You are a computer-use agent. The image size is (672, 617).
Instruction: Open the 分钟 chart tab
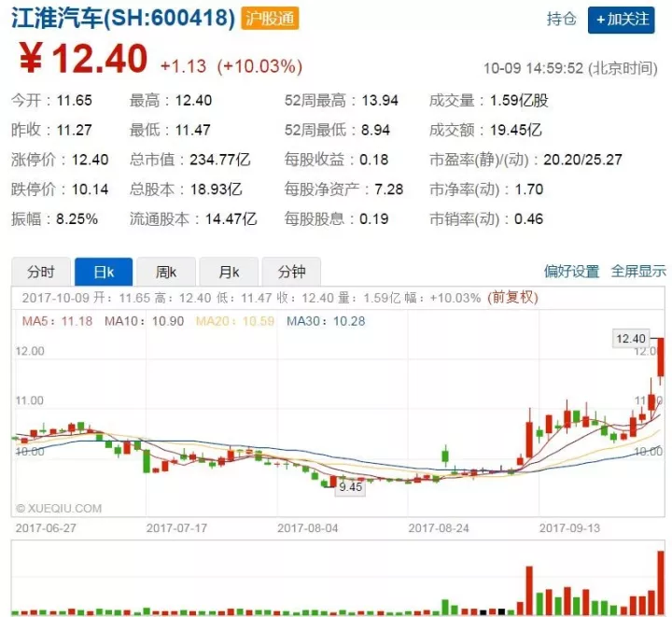point(291,272)
